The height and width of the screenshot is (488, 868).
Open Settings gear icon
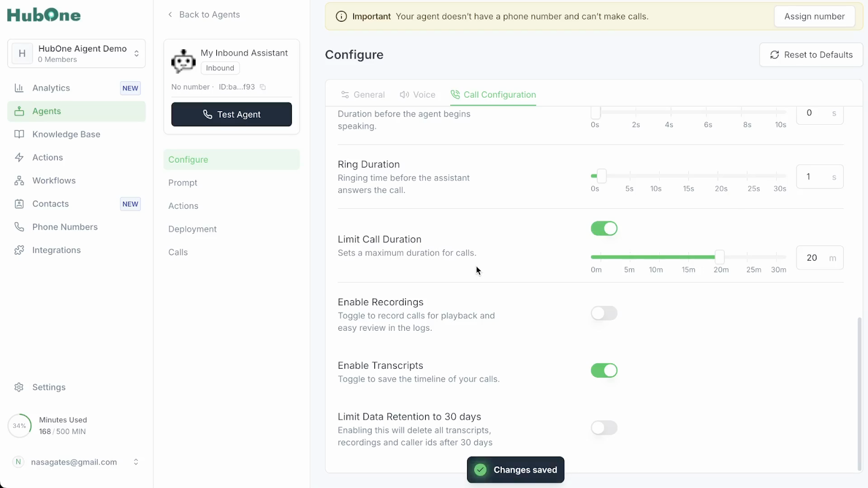pos(19,387)
